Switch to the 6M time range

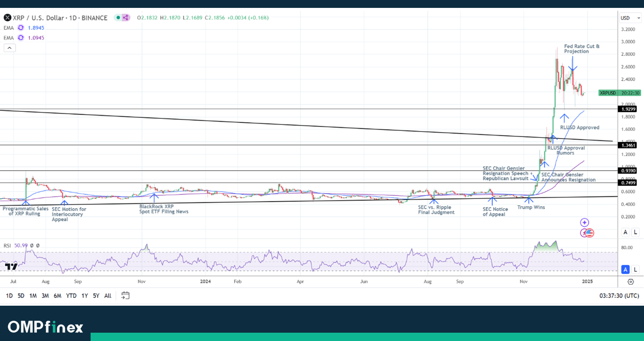click(57, 296)
